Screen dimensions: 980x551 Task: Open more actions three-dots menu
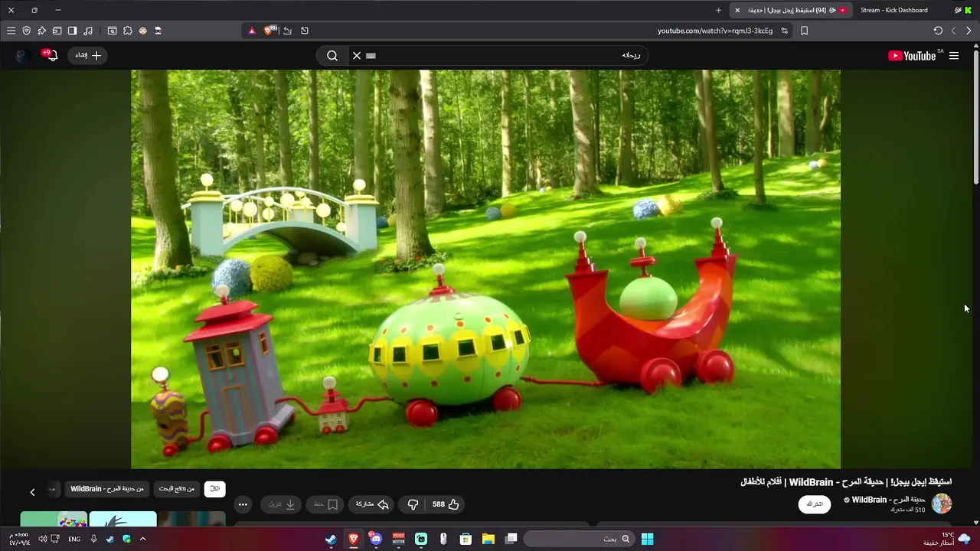(243, 504)
